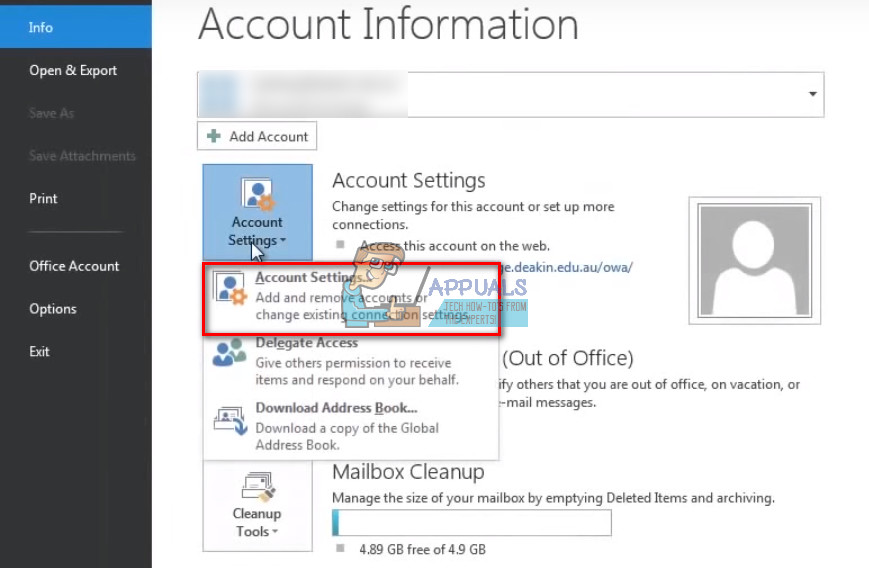Viewport: 869px width, 568px height.
Task: Choose Delegate Access menu entry
Action: pyautogui.click(x=351, y=361)
